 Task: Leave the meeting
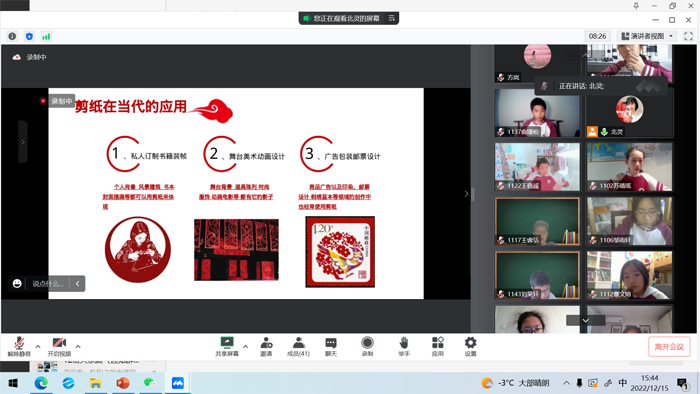(669, 347)
